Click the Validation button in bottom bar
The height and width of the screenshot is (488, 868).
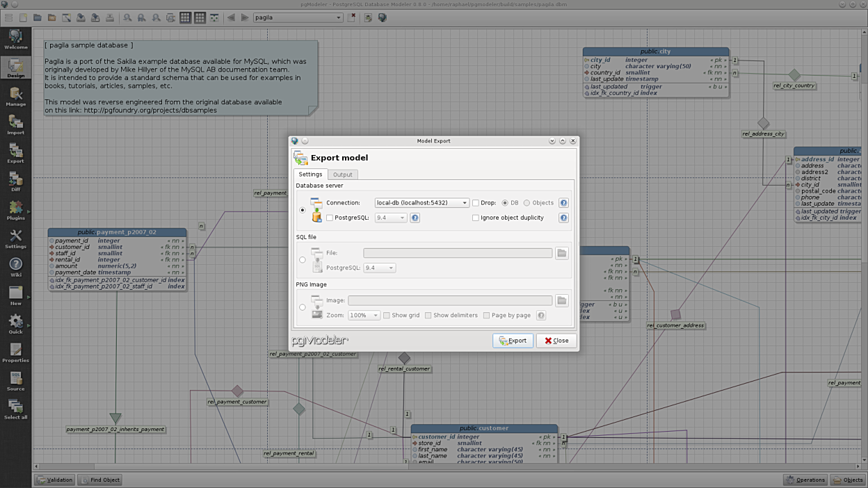[54, 480]
